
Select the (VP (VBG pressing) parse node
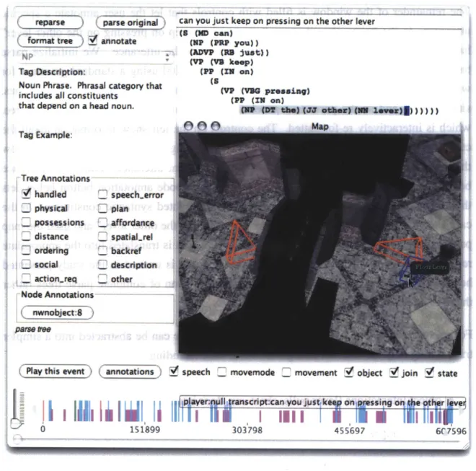click(265, 91)
